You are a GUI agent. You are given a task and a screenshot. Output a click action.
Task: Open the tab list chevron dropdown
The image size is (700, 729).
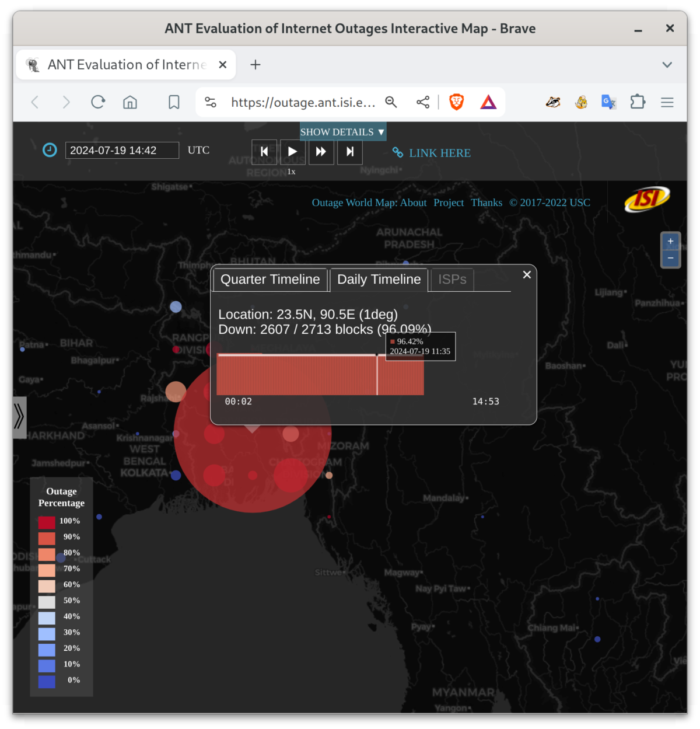point(666,64)
